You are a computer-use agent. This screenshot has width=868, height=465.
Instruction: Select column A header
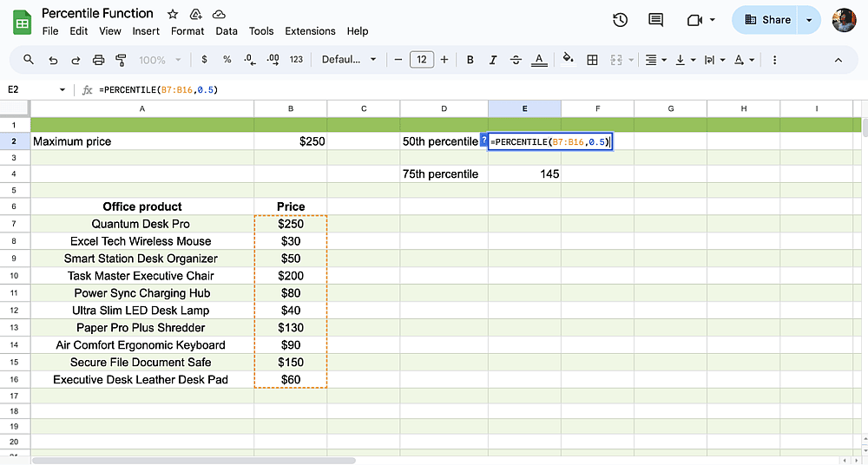pyautogui.click(x=142, y=108)
